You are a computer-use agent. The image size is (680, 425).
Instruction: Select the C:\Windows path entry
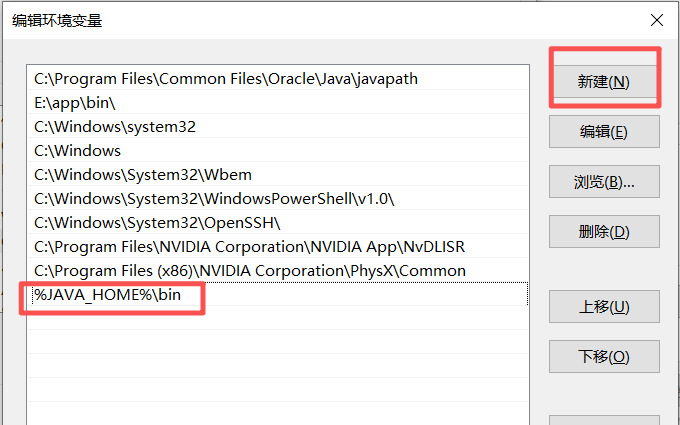coord(278,150)
